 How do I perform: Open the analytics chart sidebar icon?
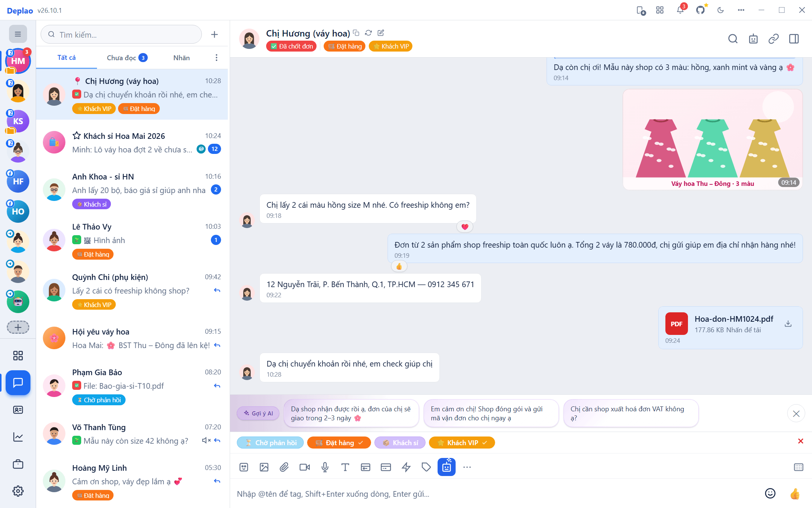(x=18, y=437)
